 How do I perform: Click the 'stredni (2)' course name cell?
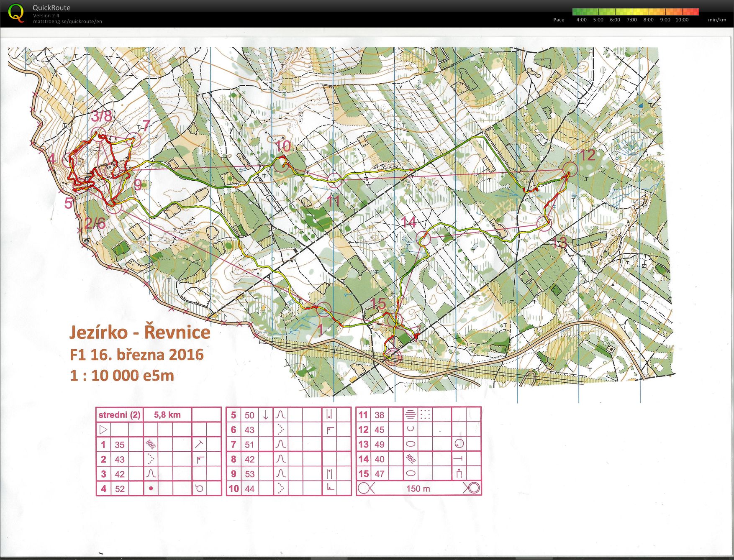pos(119,415)
